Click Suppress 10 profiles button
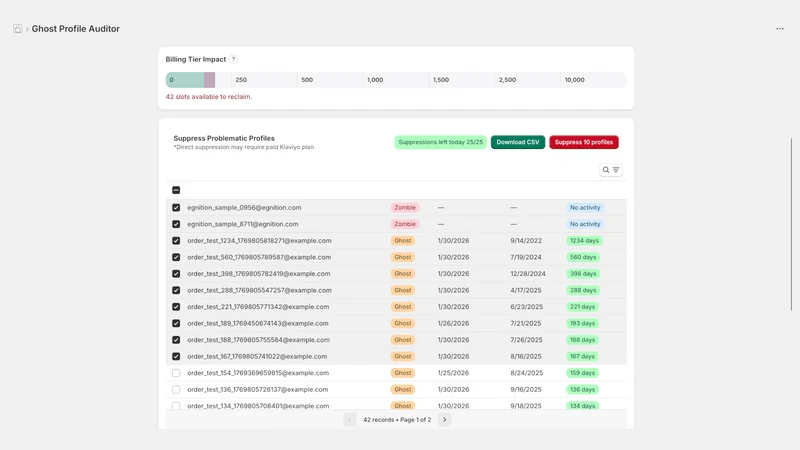This screenshot has height=450, width=800. point(584,142)
